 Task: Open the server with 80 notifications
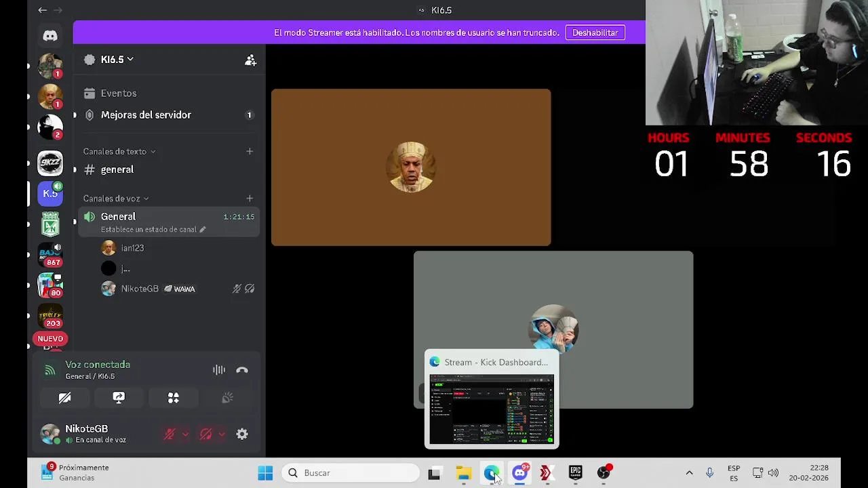click(x=50, y=285)
